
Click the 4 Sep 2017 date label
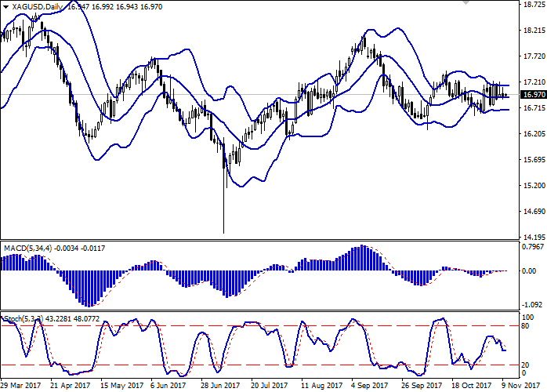coord(370,386)
